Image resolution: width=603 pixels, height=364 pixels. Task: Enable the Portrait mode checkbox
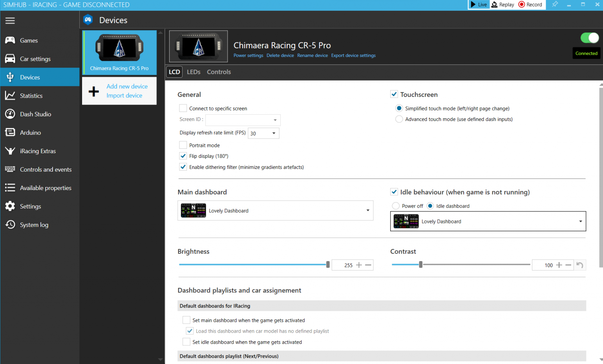point(183,145)
